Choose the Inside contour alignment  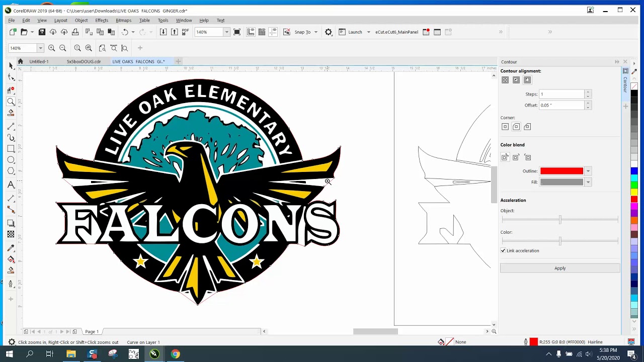[516, 80]
